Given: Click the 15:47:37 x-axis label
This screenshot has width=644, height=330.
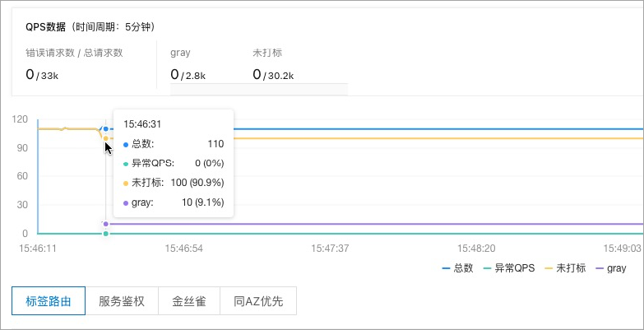Looking at the screenshot, I should coord(330,249).
